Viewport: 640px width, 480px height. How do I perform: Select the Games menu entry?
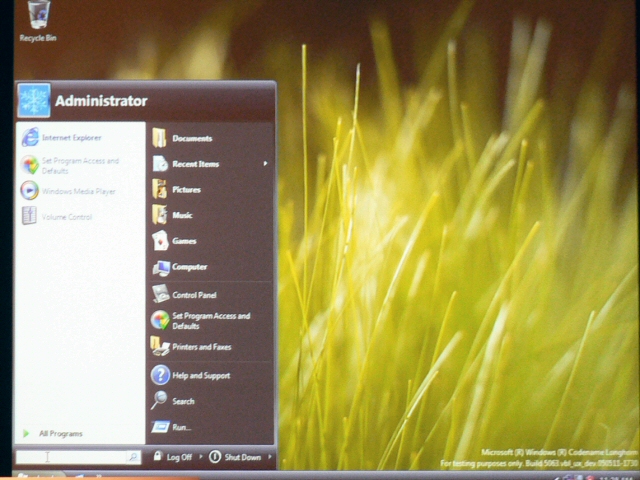(184, 241)
